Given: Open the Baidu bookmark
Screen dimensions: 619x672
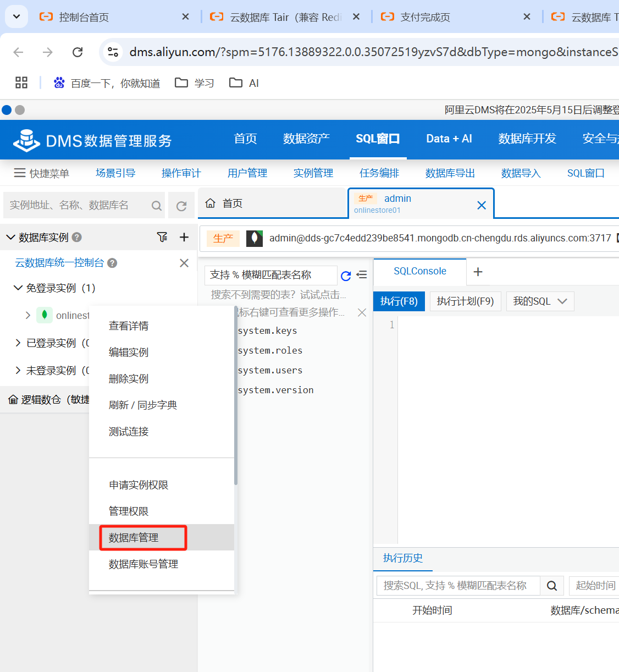Looking at the screenshot, I should click(107, 83).
